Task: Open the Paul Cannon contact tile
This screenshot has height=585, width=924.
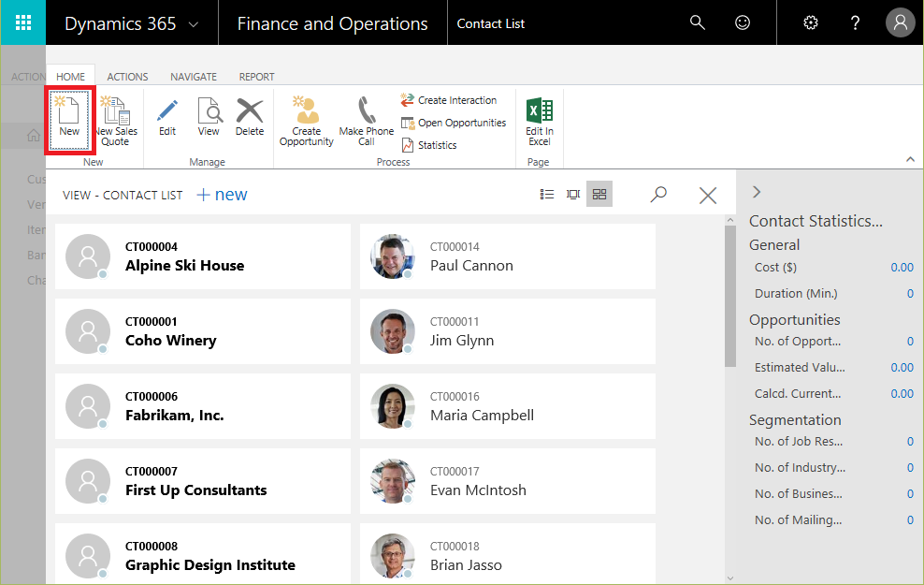Action: pyautogui.click(x=508, y=256)
